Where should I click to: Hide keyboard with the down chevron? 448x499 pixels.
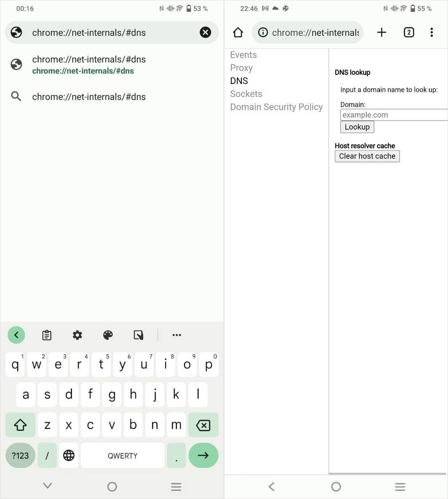47,486
